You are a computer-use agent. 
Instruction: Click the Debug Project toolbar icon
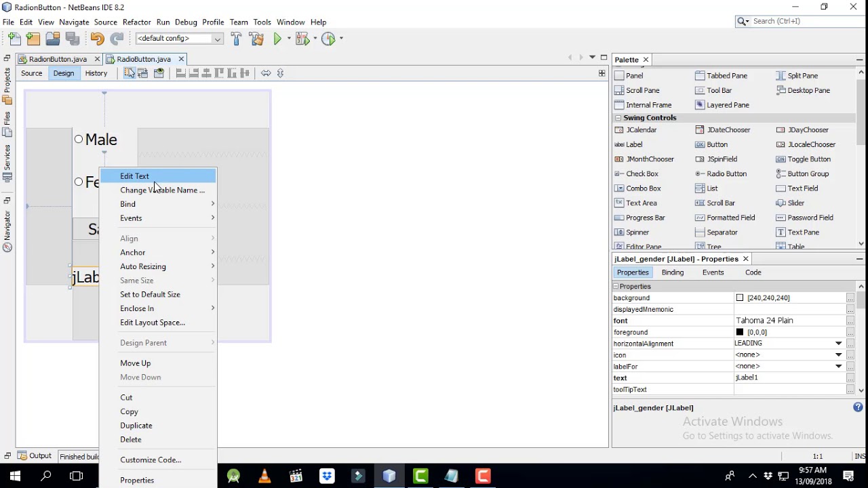[302, 39]
